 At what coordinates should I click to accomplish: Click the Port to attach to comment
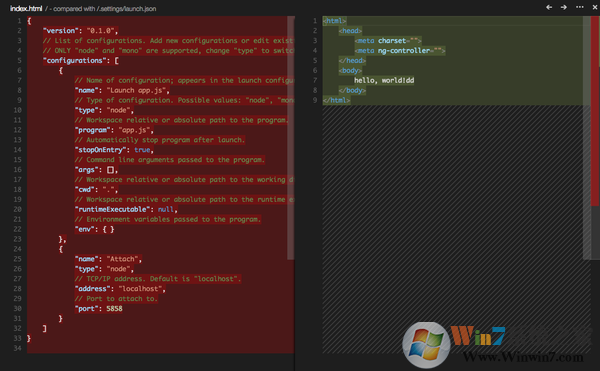click(116, 299)
